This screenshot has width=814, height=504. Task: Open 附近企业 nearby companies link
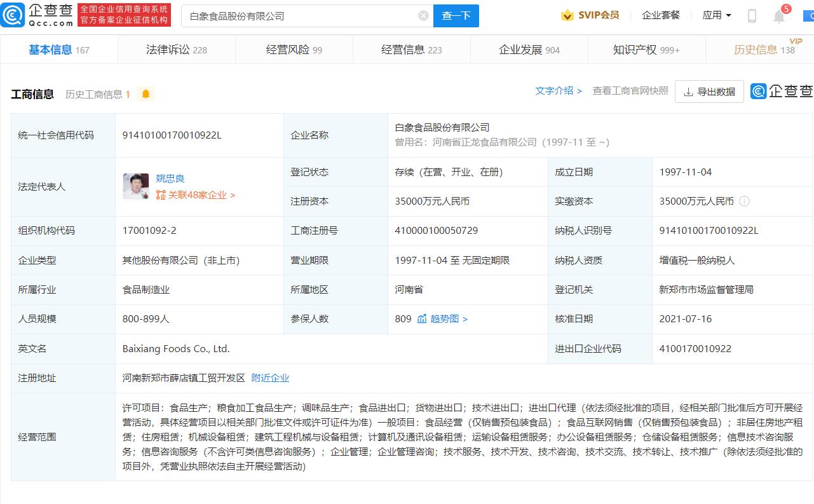(x=270, y=378)
